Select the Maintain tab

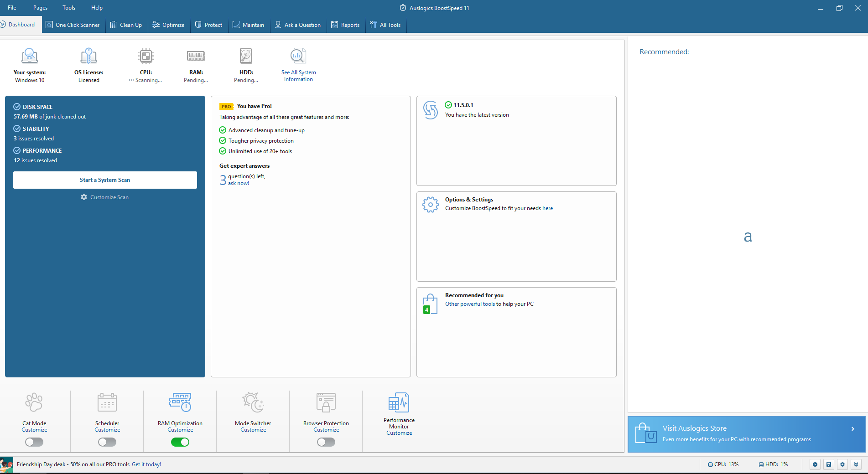[x=249, y=25]
